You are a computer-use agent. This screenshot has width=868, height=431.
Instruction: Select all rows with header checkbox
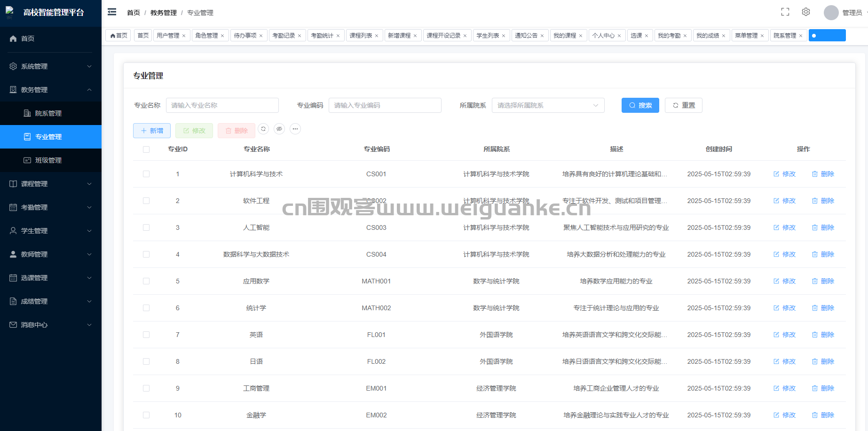point(146,149)
